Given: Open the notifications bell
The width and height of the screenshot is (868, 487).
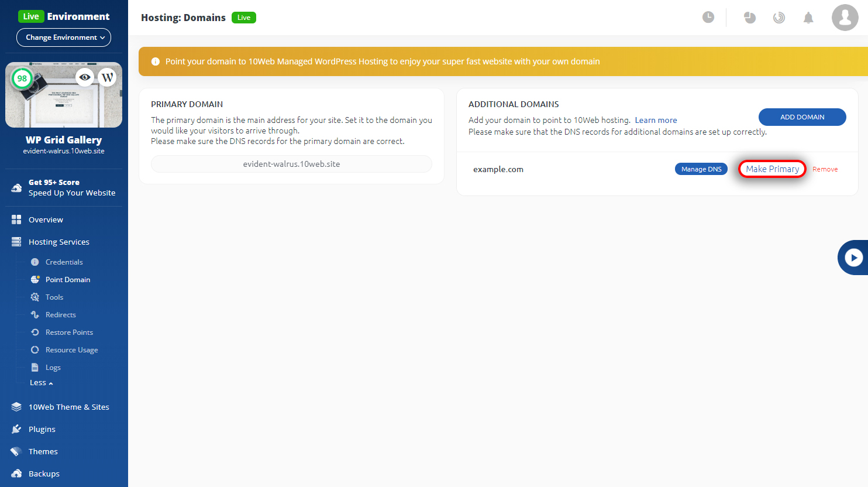Looking at the screenshot, I should tap(808, 18).
